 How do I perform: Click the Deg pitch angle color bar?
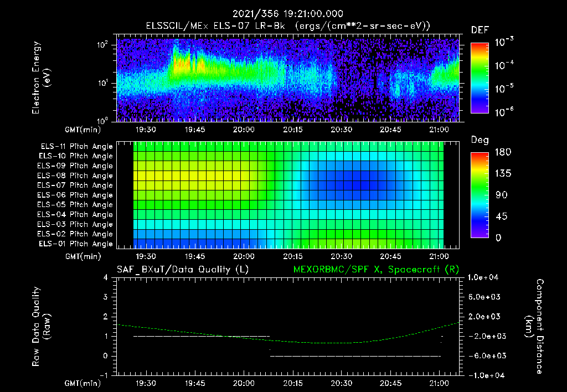coord(480,195)
